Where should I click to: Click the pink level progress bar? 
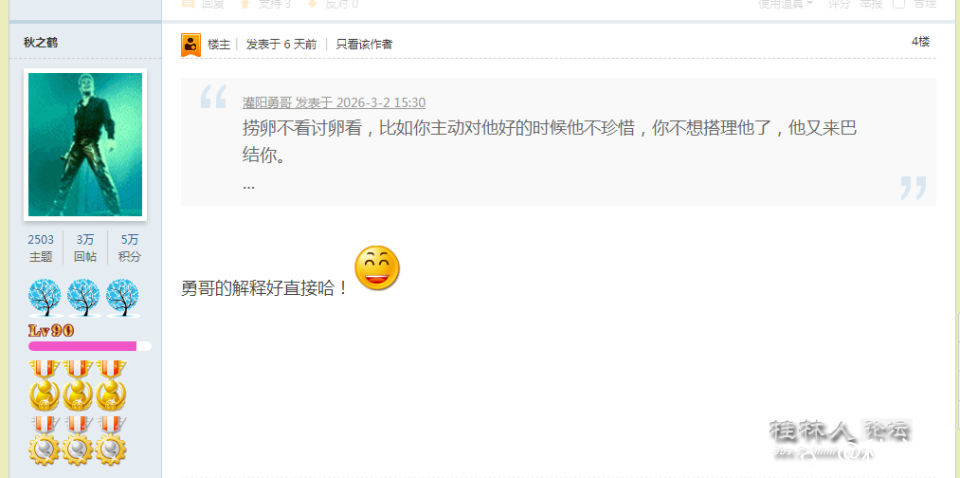click(89, 346)
